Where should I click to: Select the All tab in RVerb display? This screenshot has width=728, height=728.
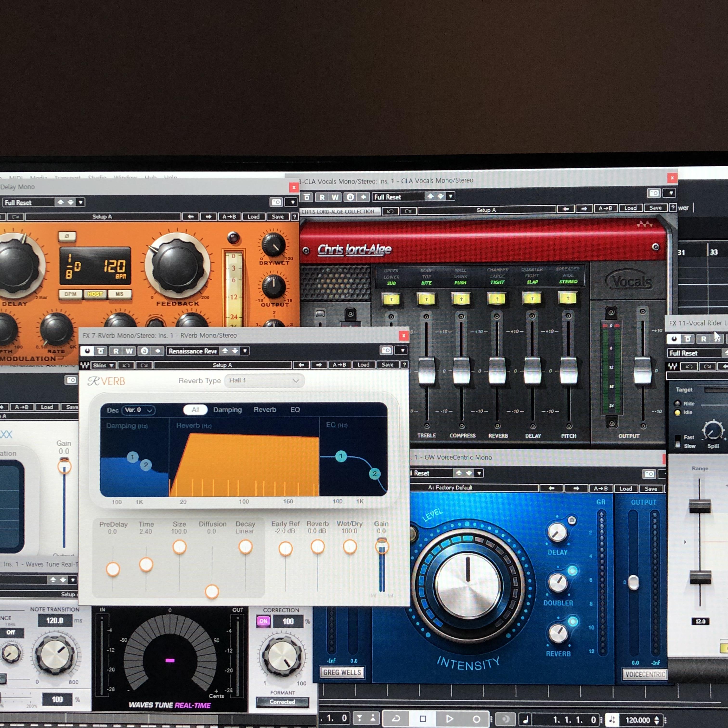click(x=195, y=409)
